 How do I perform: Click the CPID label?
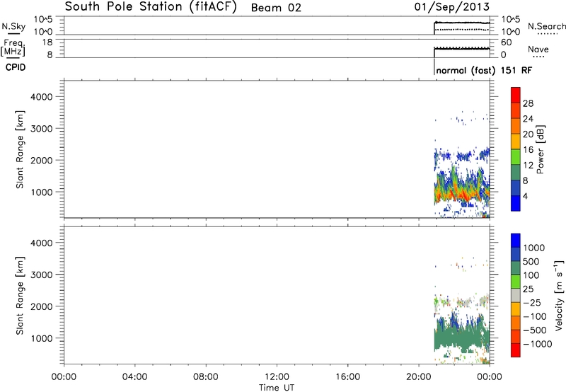(16, 67)
